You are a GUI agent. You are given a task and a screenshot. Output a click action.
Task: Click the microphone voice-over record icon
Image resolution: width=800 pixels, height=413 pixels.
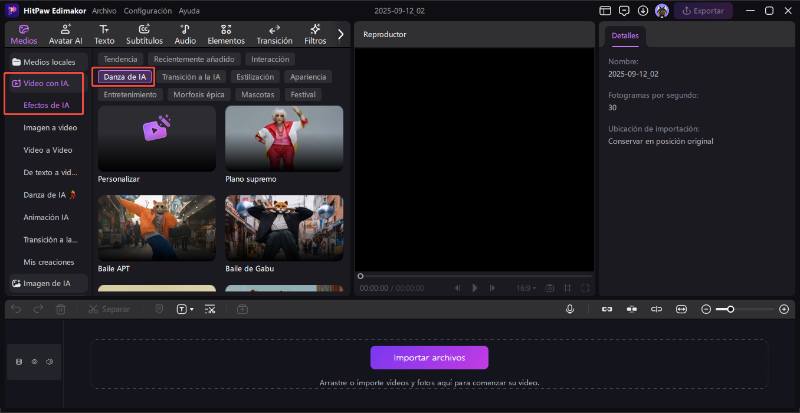pos(570,309)
